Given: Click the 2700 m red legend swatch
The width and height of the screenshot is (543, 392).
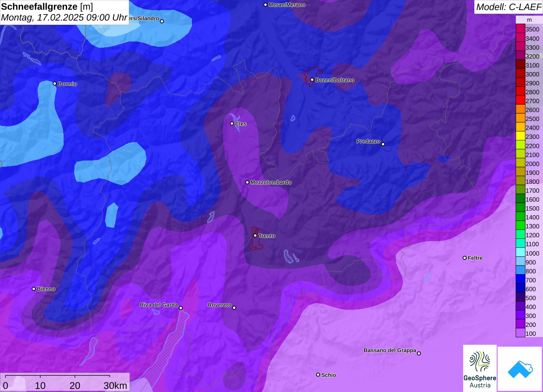Looking at the screenshot, I should click(521, 100).
